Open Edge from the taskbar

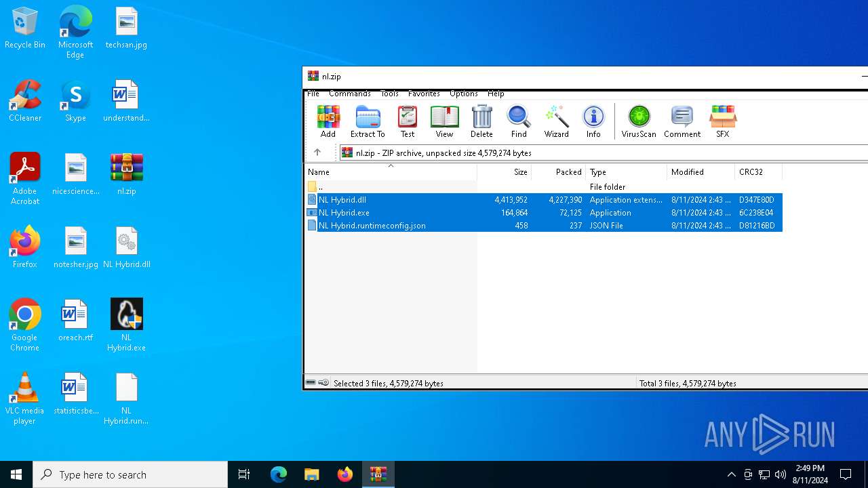tap(279, 474)
